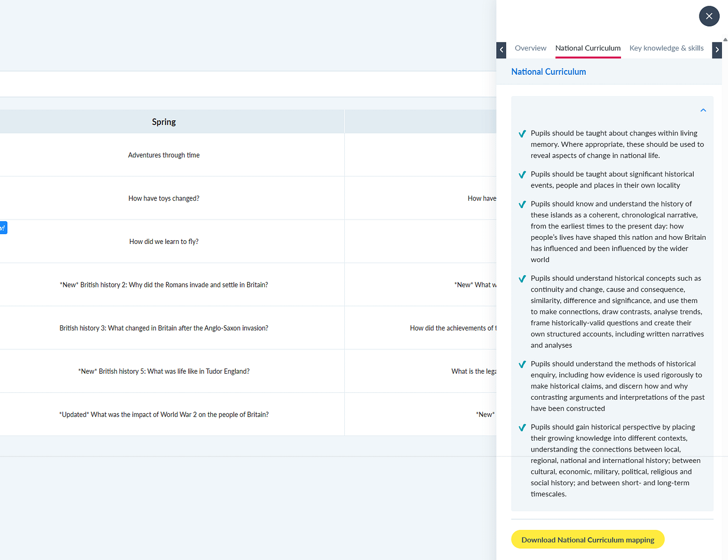Click Download National Curriculum mapping button
Viewport: 728px width, 560px height.
587,540
